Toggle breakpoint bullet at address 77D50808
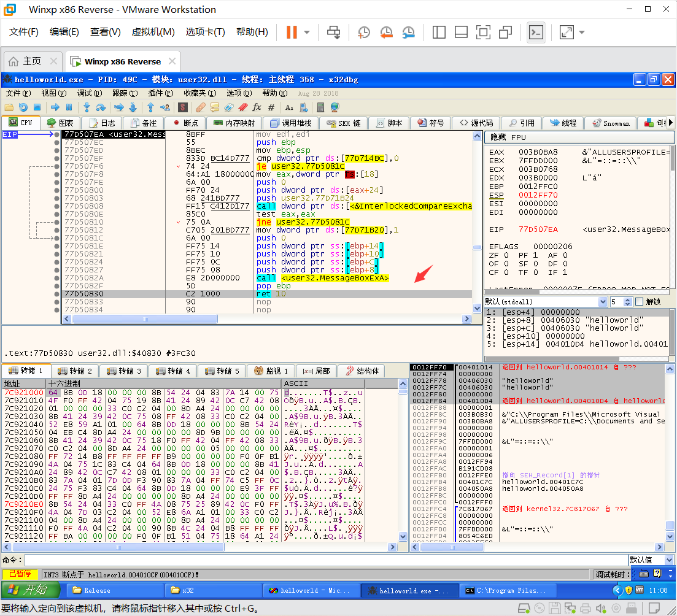The image size is (677, 616). coord(56,206)
